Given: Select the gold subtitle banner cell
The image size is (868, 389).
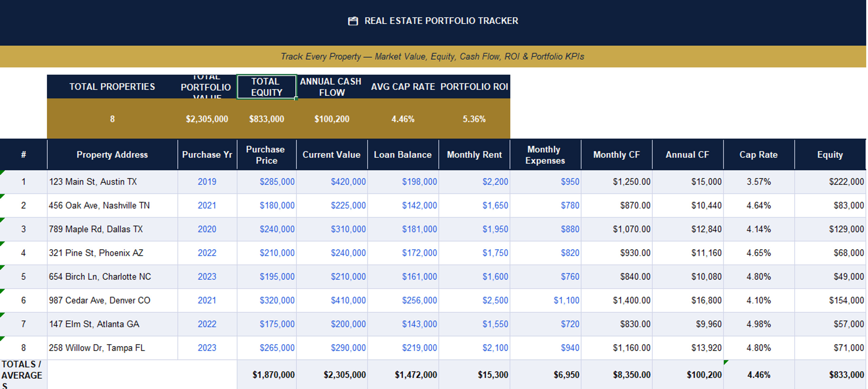Looking at the screenshot, I should (x=433, y=56).
